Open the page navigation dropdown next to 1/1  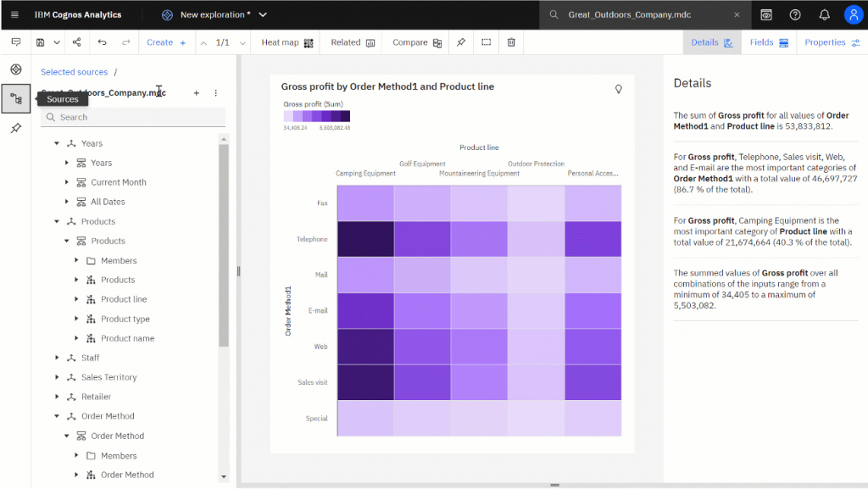click(x=241, y=42)
